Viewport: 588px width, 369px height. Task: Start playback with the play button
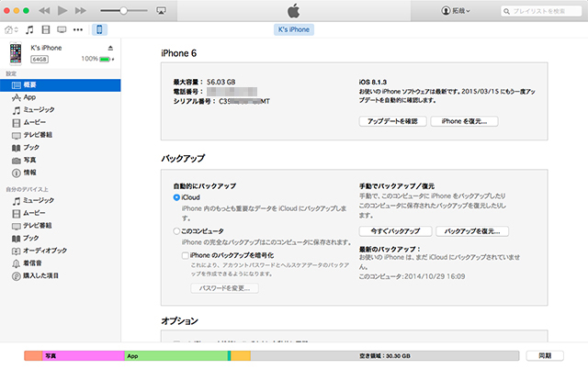pos(62,10)
